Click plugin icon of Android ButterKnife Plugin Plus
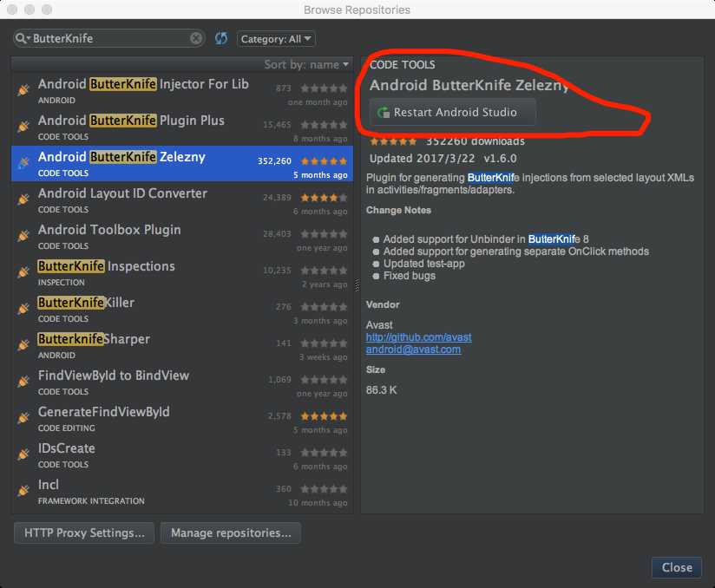The image size is (715, 588). pyautogui.click(x=23, y=127)
